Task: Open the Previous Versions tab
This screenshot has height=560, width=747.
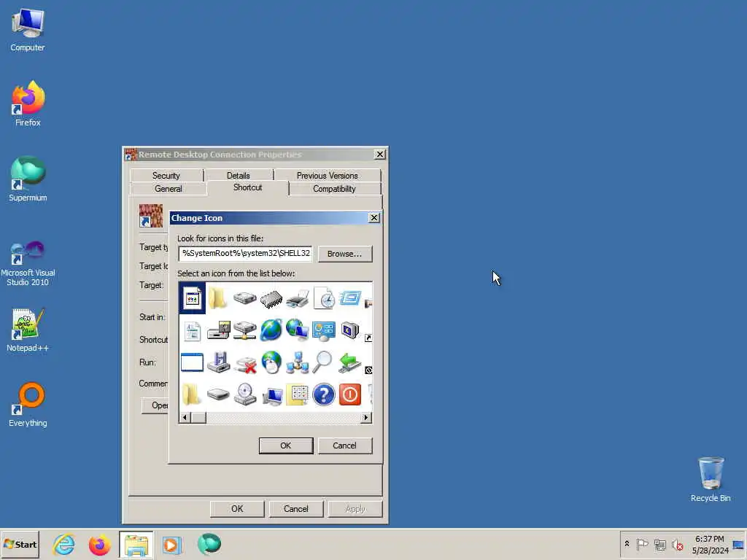Action: tap(328, 175)
